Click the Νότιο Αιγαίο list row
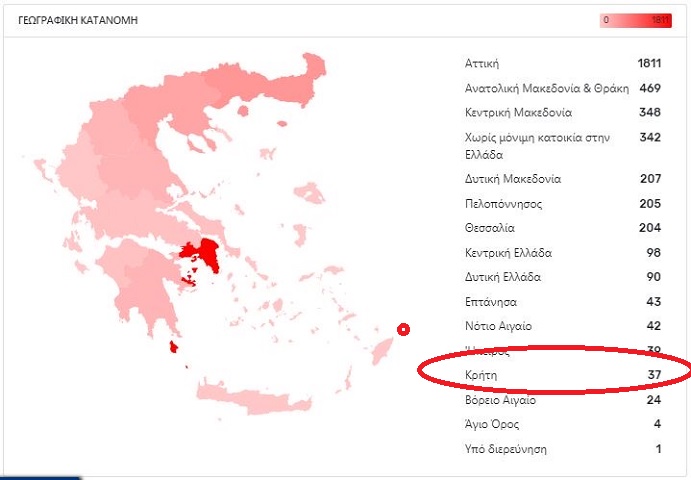This screenshot has width=691, height=480. 563,326
